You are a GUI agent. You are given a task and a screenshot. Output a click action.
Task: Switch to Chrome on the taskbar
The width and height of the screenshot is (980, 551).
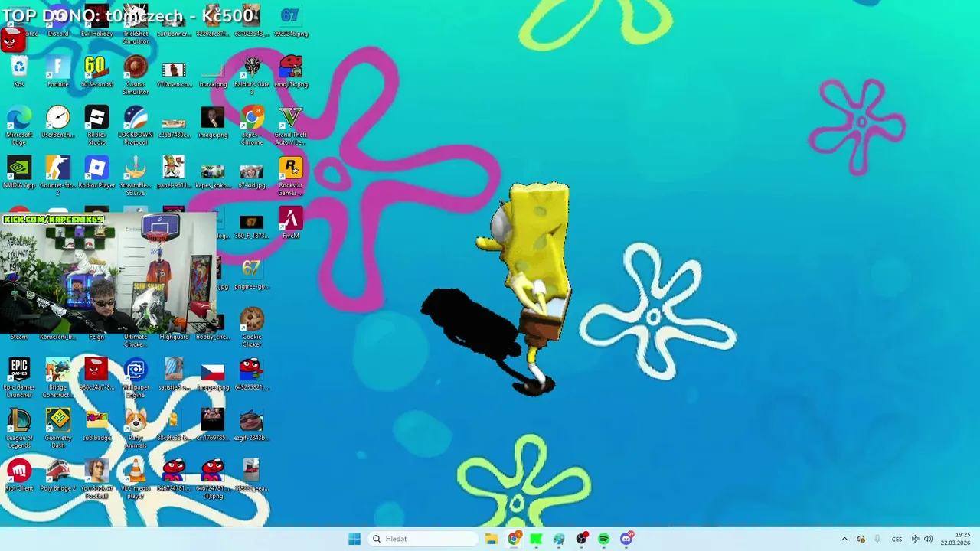tap(514, 539)
